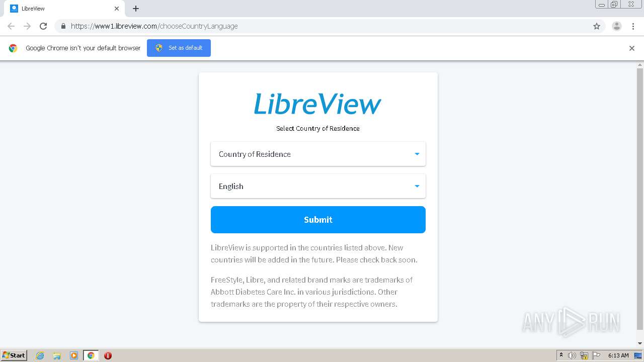Open the Country of Residence dropdown
Screen dimensions: 644x362
pos(318,154)
